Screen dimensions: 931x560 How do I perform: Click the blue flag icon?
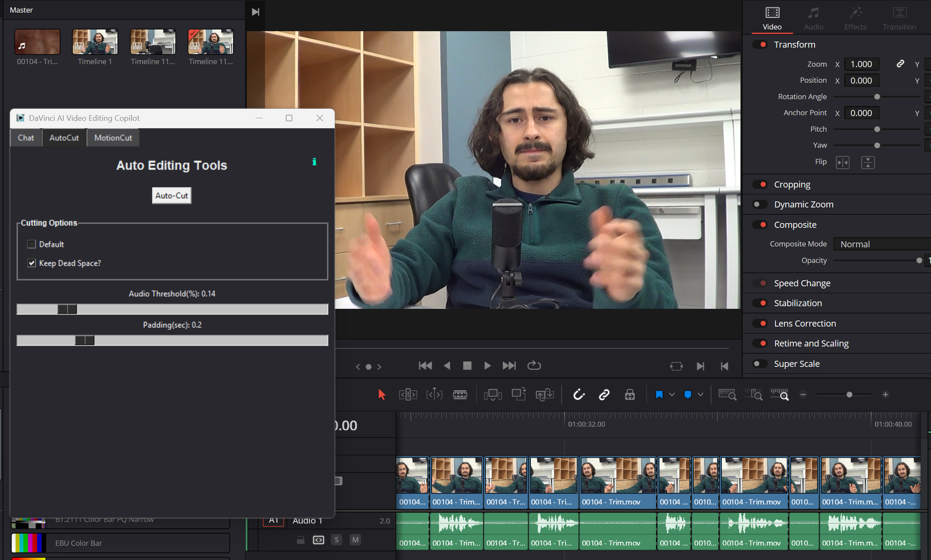click(x=659, y=395)
